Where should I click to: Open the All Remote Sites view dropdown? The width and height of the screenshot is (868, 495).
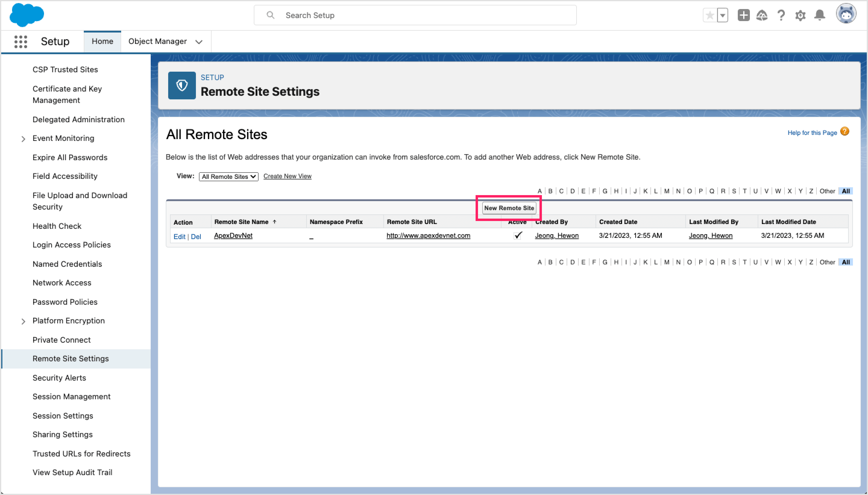228,176
